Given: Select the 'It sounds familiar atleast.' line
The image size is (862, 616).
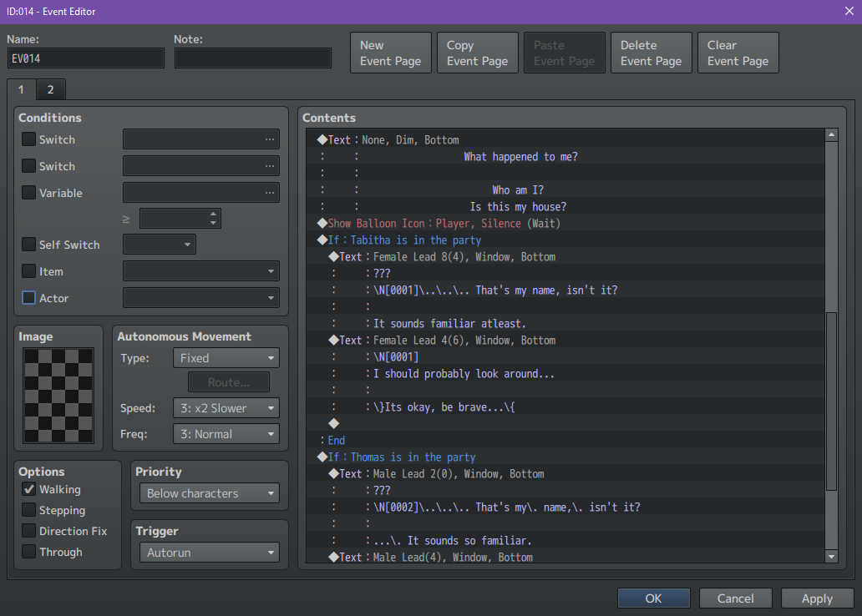Looking at the screenshot, I should (565, 324).
